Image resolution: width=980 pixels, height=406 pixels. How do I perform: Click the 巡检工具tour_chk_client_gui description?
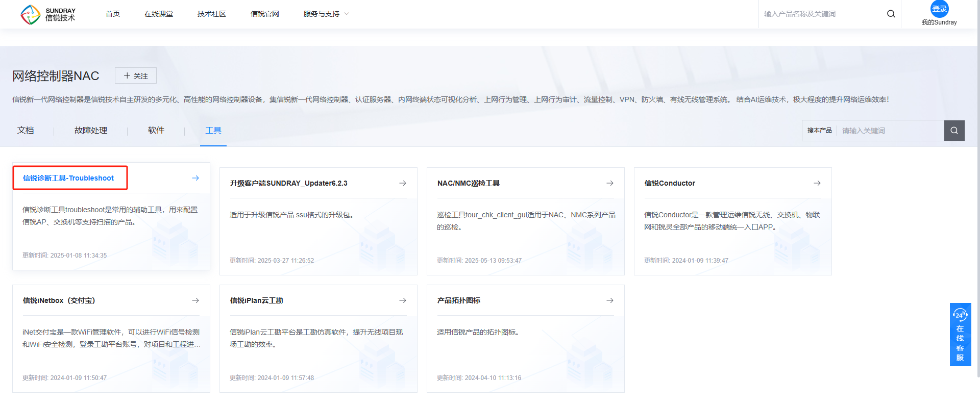[526, 221]
